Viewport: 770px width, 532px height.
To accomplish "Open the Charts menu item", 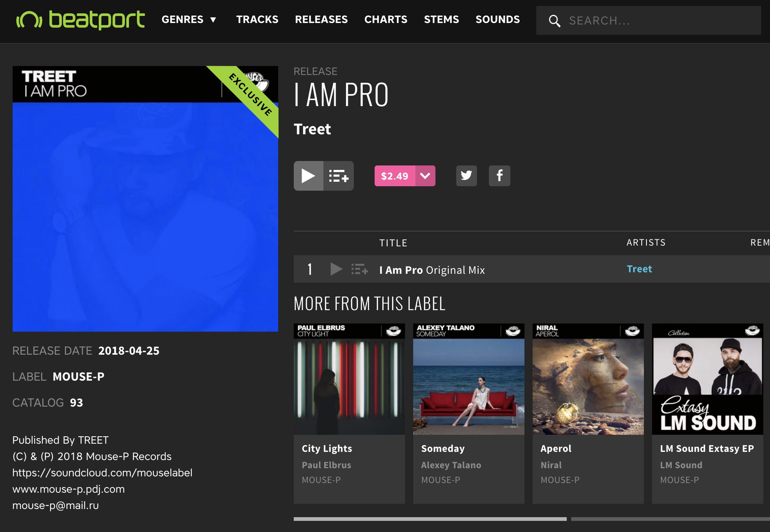I will (x=386, y=19).
